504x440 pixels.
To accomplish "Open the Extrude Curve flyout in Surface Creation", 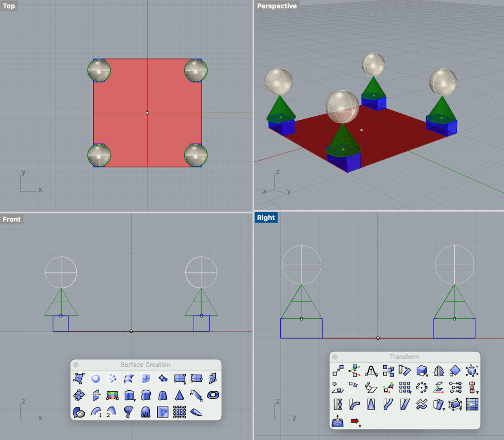I will [134, 400].
